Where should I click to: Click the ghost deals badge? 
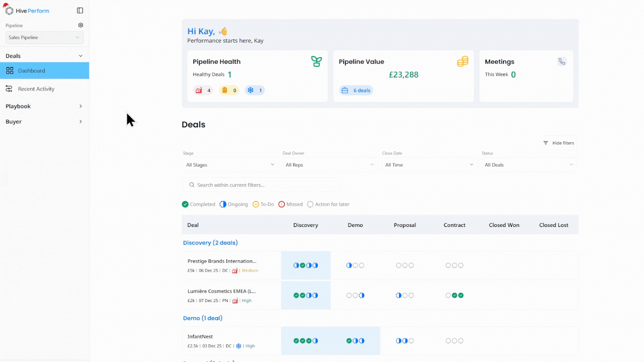pyautogui.click(x=229, y=90)
